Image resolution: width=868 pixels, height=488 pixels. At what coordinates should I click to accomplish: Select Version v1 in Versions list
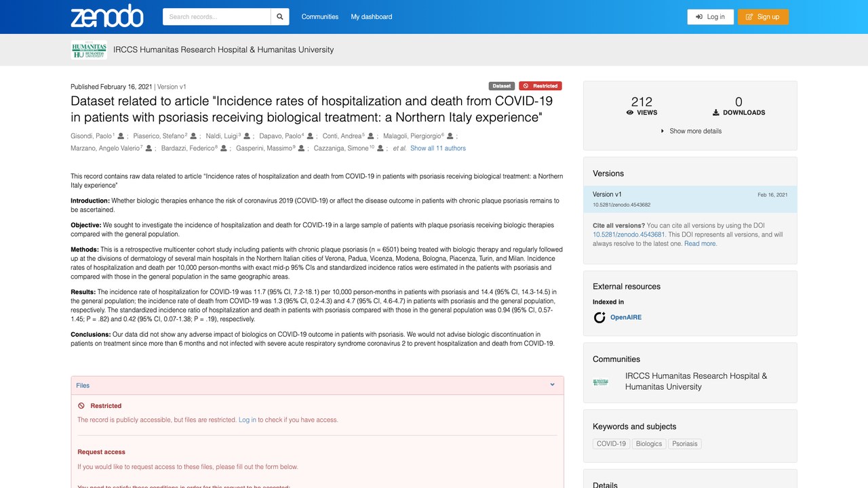(690, 199)
